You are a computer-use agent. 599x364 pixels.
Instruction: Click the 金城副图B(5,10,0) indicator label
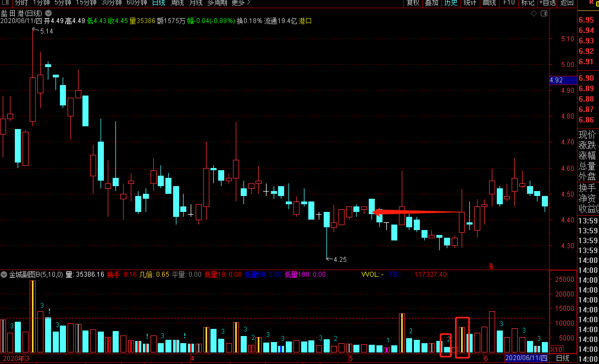(36, 275)
